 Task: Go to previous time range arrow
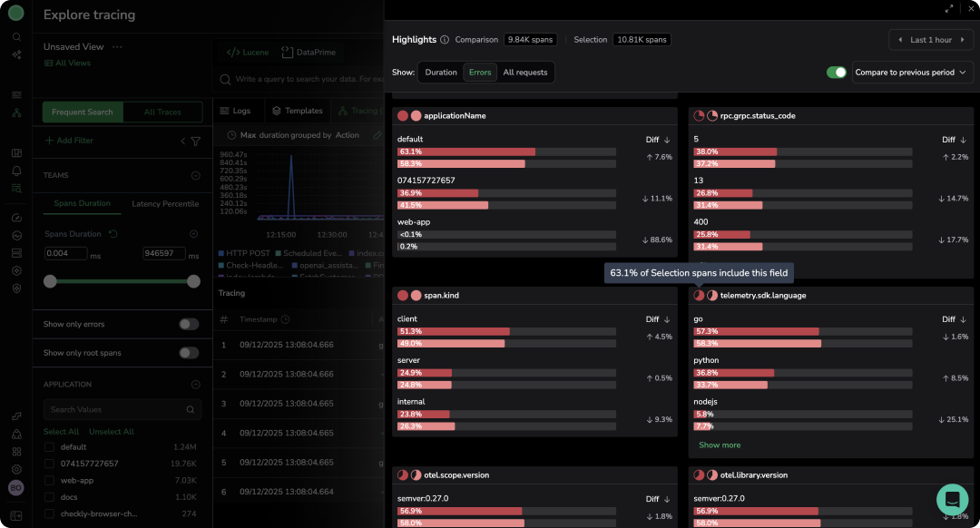click(900, 40)
